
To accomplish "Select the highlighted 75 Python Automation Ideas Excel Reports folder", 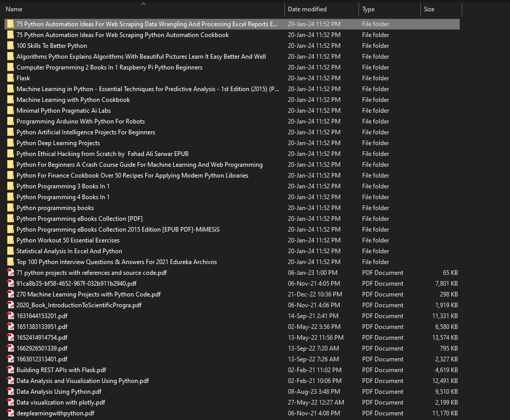I will tap(232, 24).
